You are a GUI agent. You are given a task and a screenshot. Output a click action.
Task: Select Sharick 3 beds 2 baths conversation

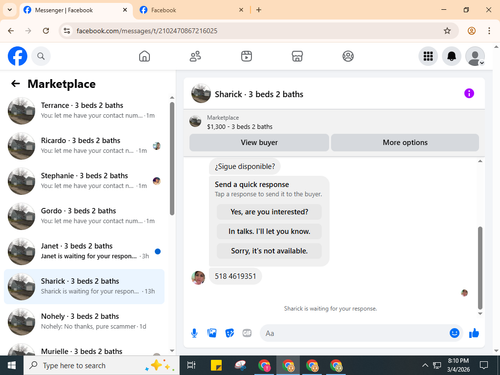point(84,286)
